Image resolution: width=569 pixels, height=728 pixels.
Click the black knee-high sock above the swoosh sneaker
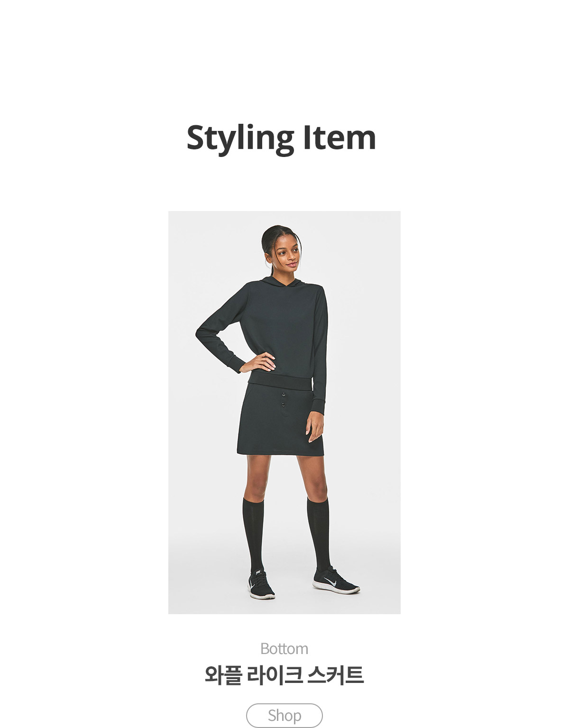point(318,534)
